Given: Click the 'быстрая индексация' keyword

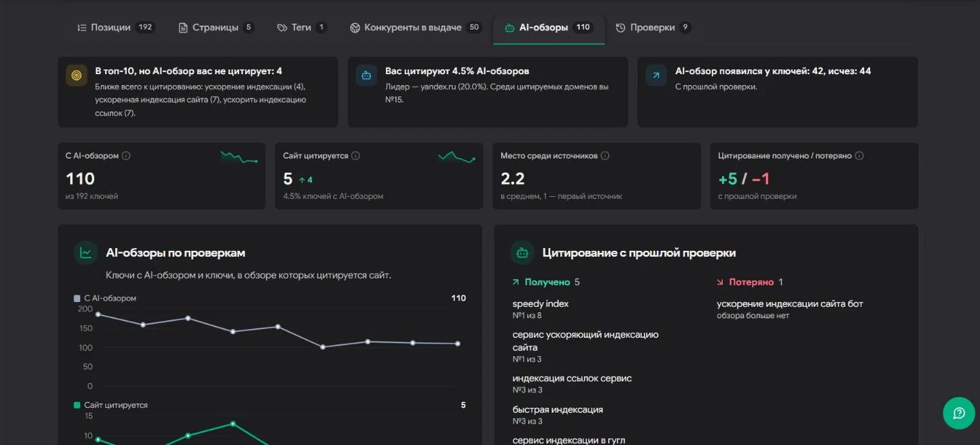Looking at the screenshot, I should click(558, 410).
